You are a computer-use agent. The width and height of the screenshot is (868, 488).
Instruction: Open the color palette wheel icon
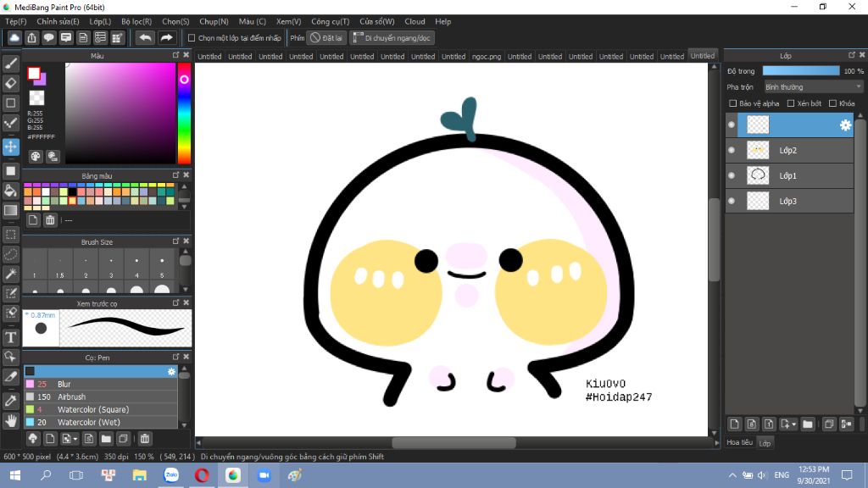click(36, 157)
